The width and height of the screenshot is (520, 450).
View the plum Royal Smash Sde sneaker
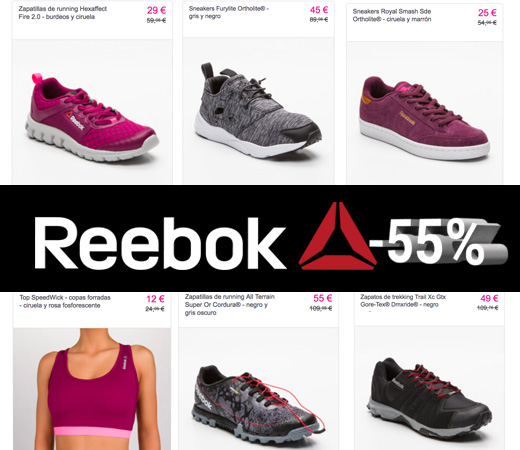tap(424, 118)
